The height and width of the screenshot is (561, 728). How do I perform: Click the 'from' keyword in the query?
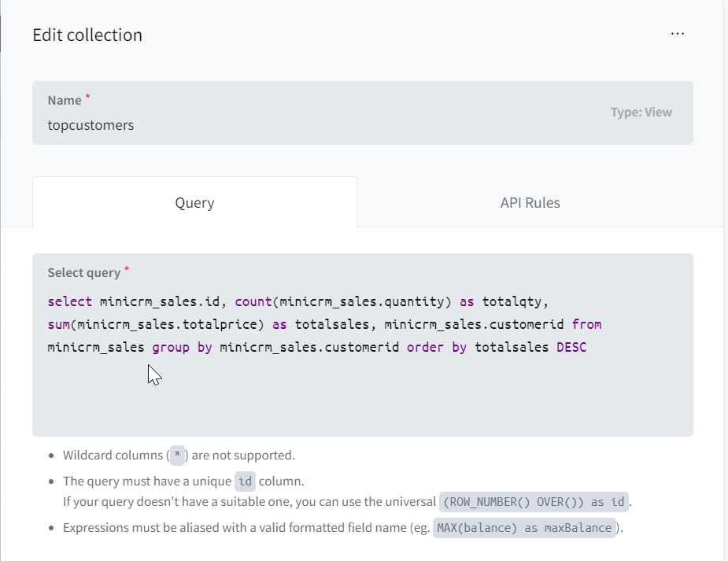coord(586,324)
